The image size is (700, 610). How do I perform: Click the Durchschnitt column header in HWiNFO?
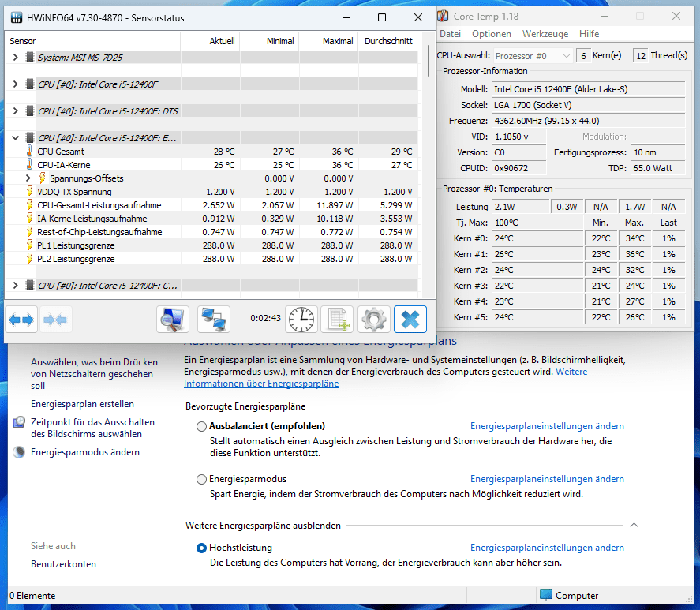[388, 41]
